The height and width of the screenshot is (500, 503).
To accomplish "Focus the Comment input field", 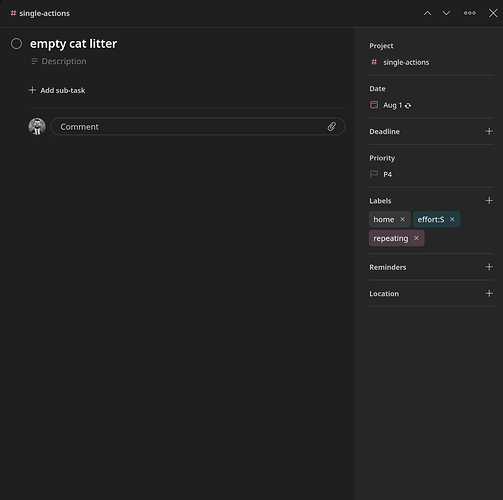I will [x=198, y=127].
